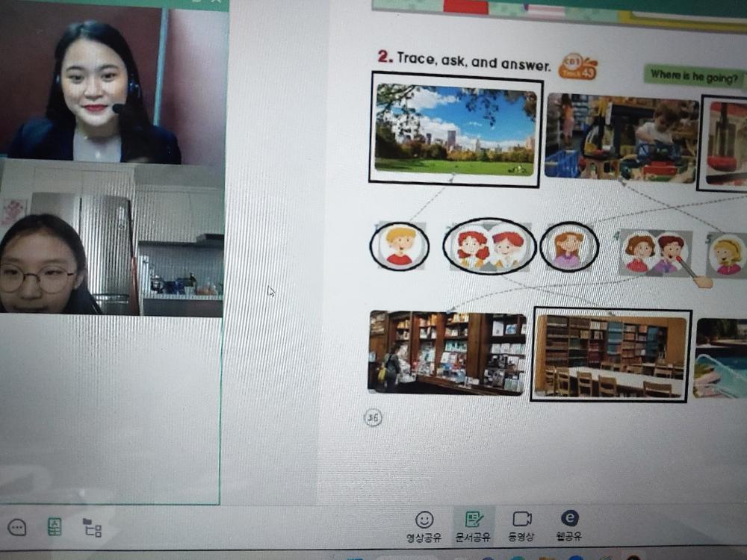Click the toy store photo
This screenshot has width=747, height=560.
(x=621, y=136)
